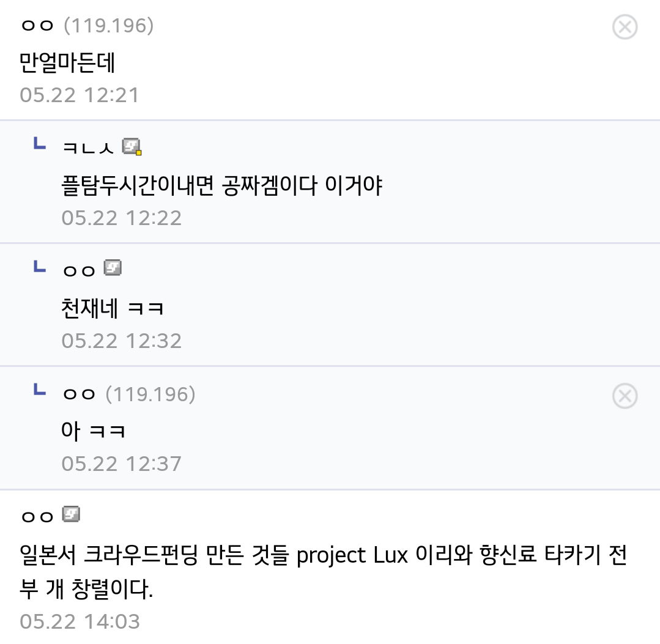Reply to the comment text "만얼마든데"
This screenshot has height=644, width=660.
(67, 62)
